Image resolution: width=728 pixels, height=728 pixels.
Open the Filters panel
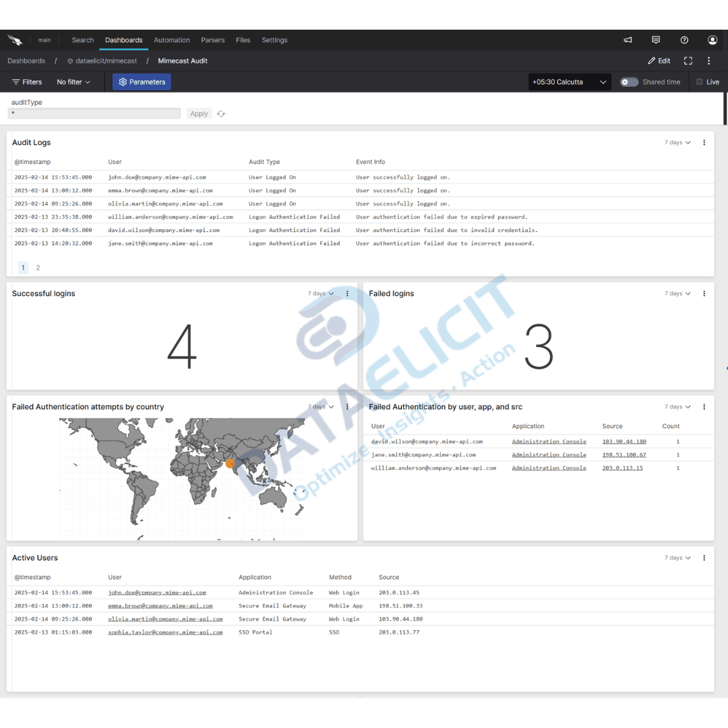tap(27, 82)
